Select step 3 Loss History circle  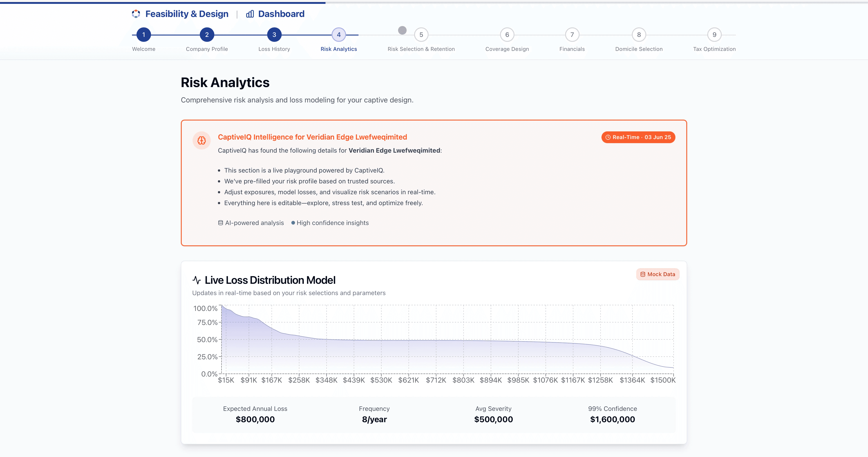tap(274, 35)
